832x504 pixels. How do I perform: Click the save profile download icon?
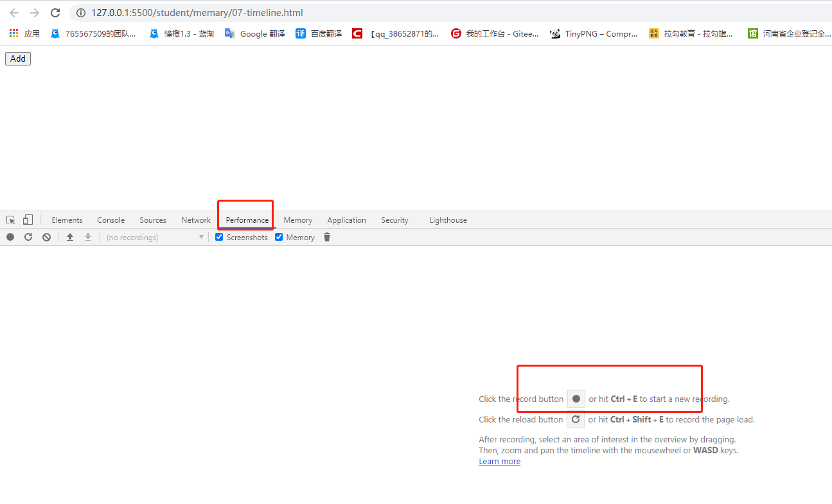(x=88, y=237)
